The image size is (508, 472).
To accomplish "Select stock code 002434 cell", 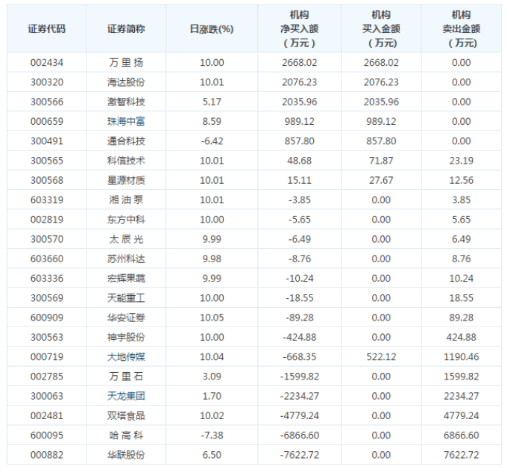I will (47, 63).
